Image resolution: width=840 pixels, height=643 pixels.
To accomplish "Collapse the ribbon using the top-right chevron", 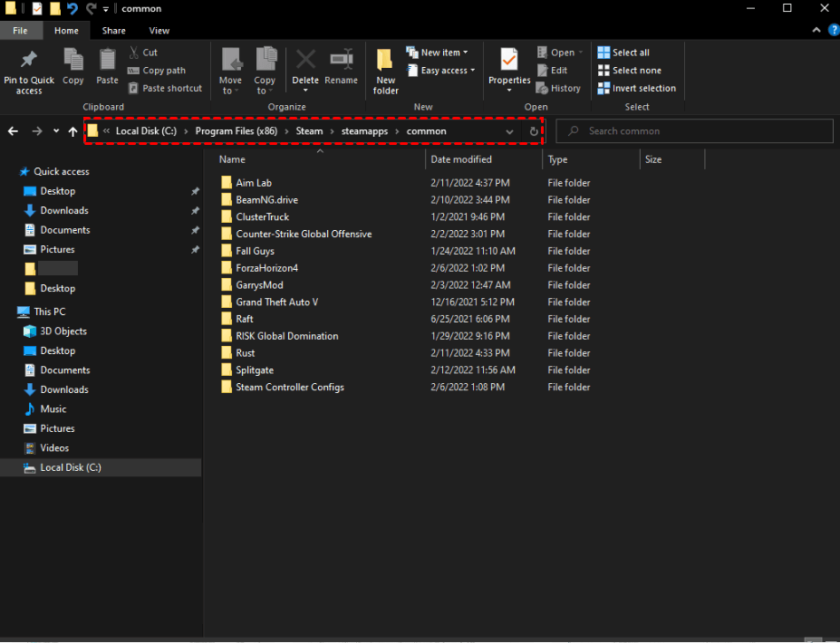I will pyautogui.click(x=818, y=31).
